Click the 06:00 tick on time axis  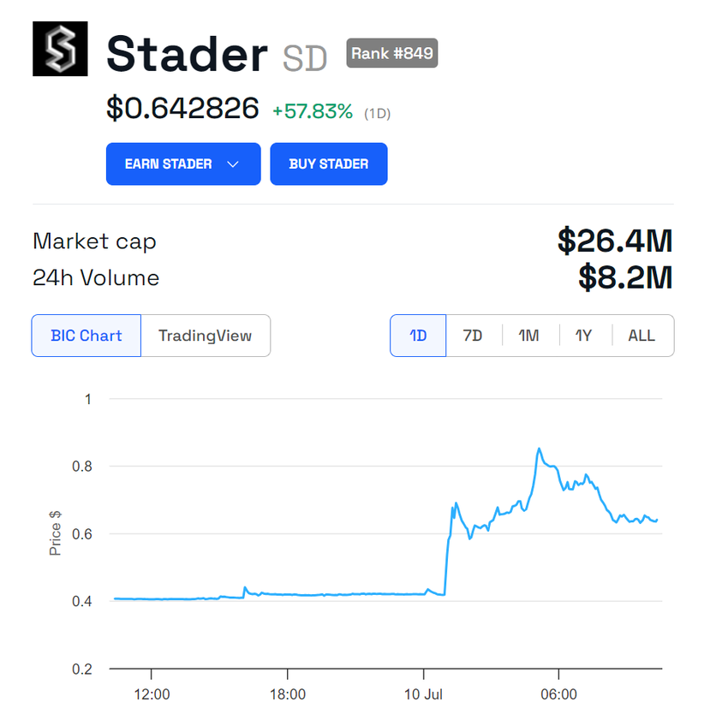[558, 694]
